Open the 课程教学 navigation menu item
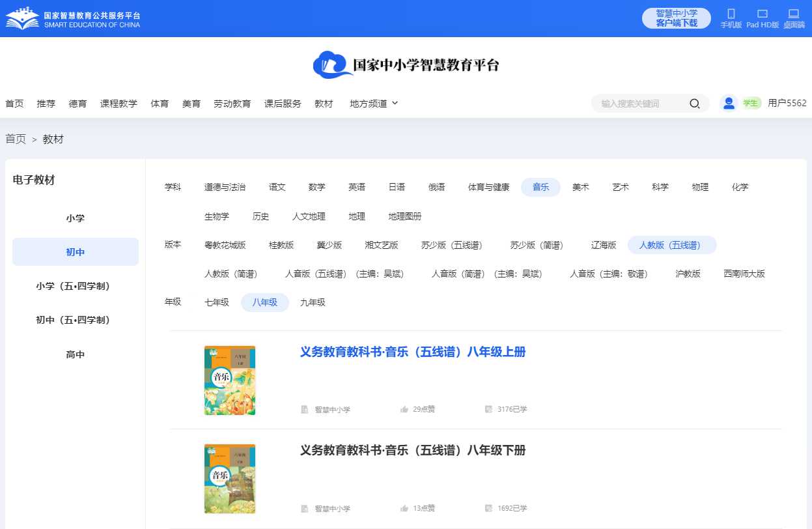 tap(119, 104)
